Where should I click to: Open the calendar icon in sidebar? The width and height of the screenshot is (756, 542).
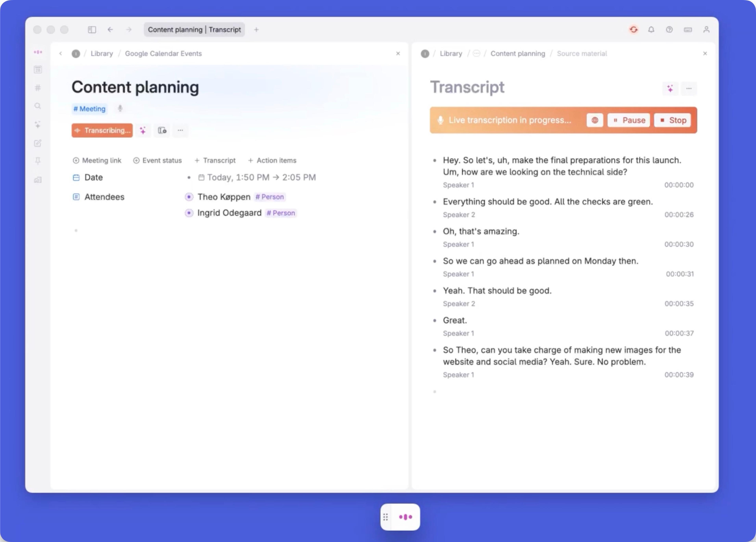(38, 70)
